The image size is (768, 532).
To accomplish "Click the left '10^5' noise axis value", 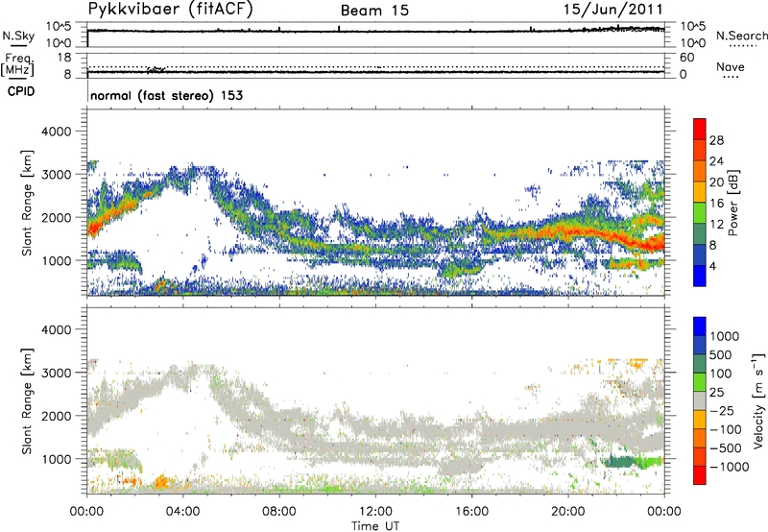I will coord(59,27).
